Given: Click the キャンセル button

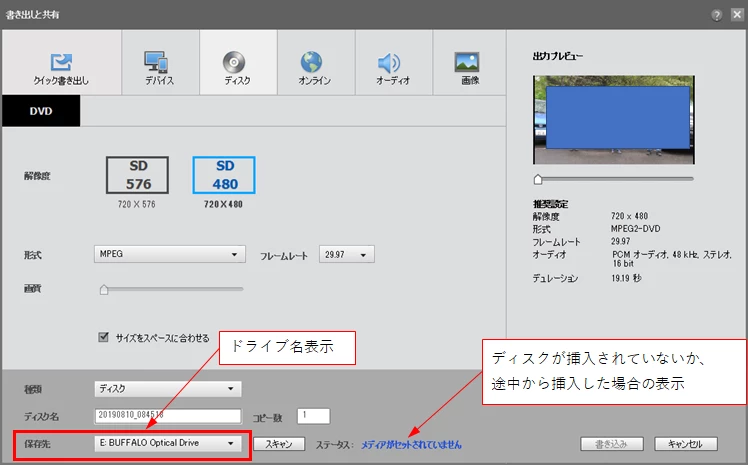Looking at the screenshot, I should 686,444.
